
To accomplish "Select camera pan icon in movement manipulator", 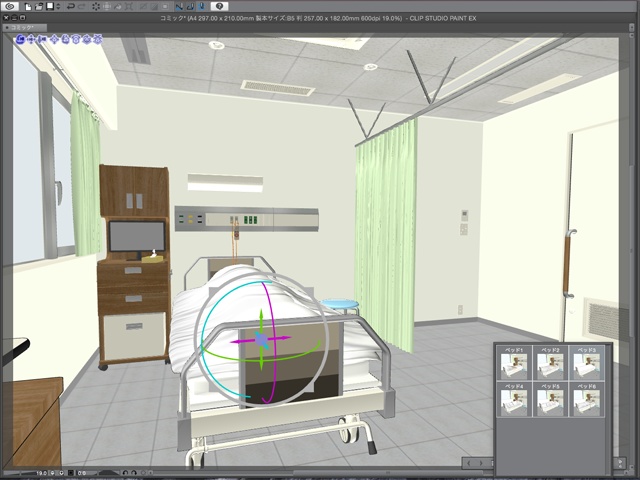I will (31, 40).
